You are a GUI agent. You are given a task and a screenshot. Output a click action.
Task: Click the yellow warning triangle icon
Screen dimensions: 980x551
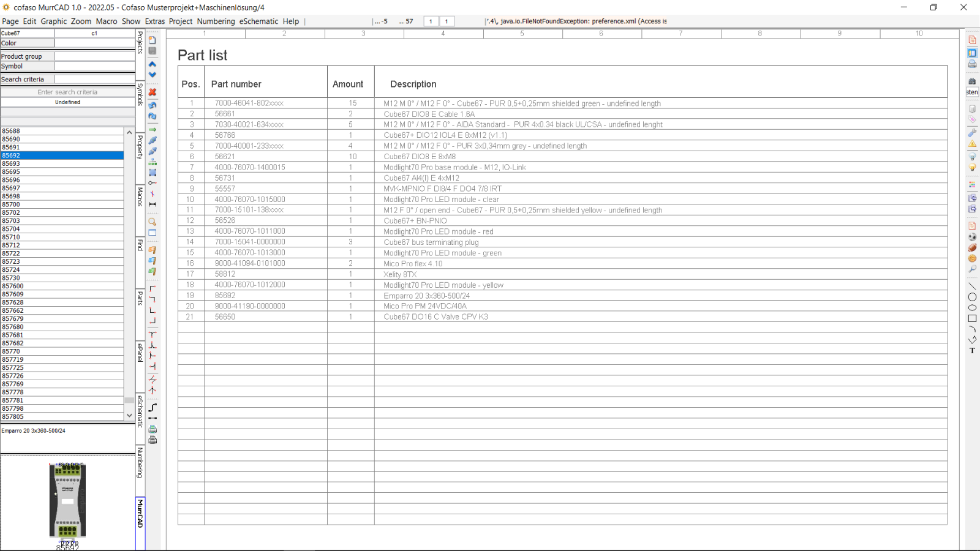click(972, 144)
